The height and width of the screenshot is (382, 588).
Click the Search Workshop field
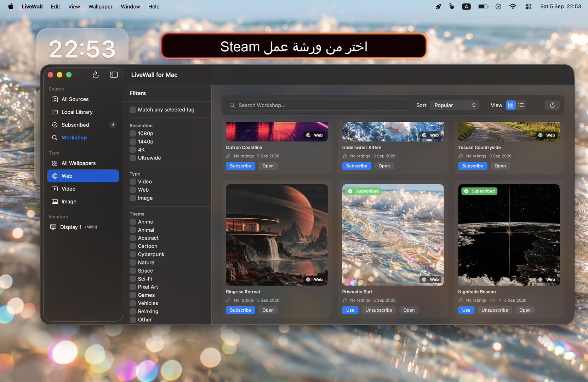coord(319,105)
